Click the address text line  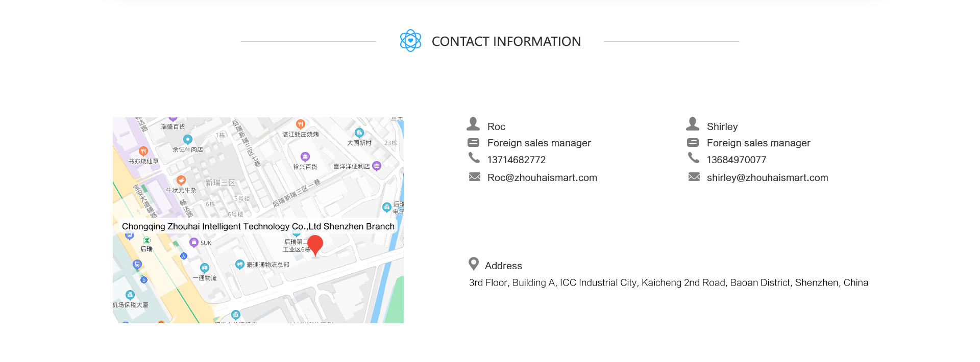tap(668, 282)
